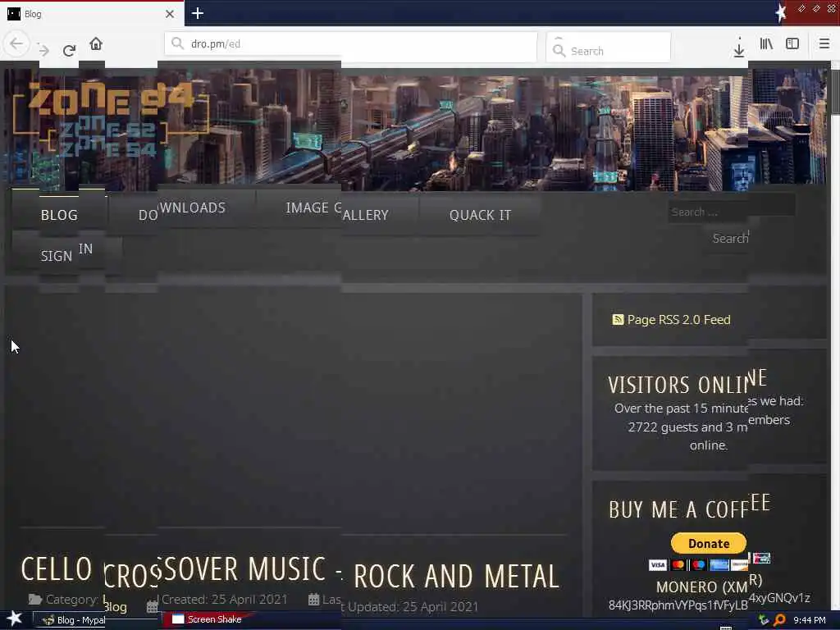Open the star Start button on taskbar
Viewport: 840px width, 630px height.
coord(14,619)
